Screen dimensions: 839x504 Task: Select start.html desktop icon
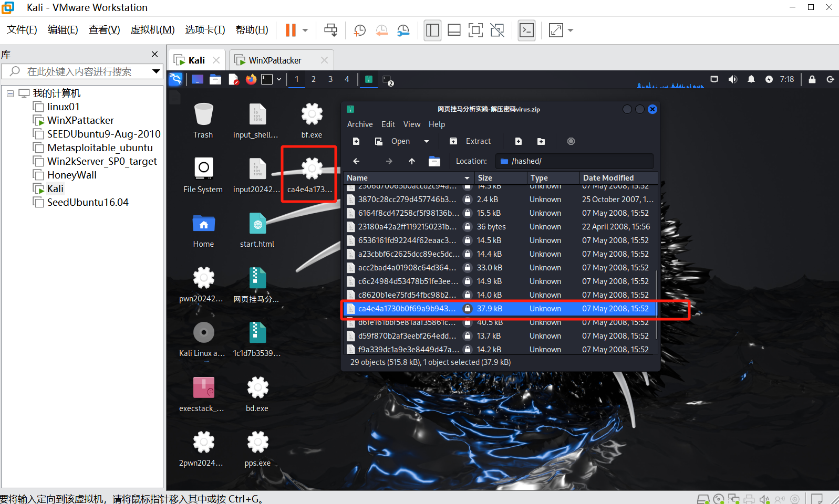[257, 231]
